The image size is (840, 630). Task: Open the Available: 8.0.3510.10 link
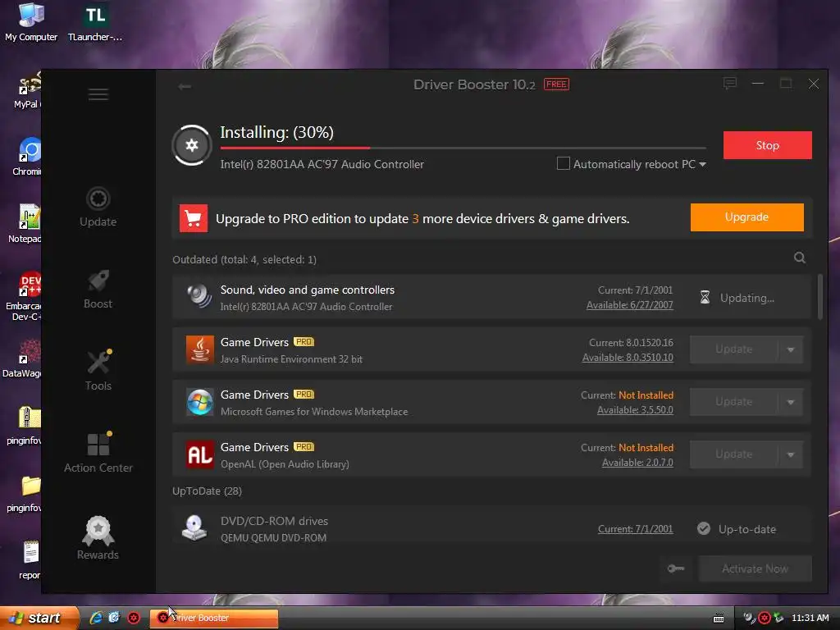628,358
